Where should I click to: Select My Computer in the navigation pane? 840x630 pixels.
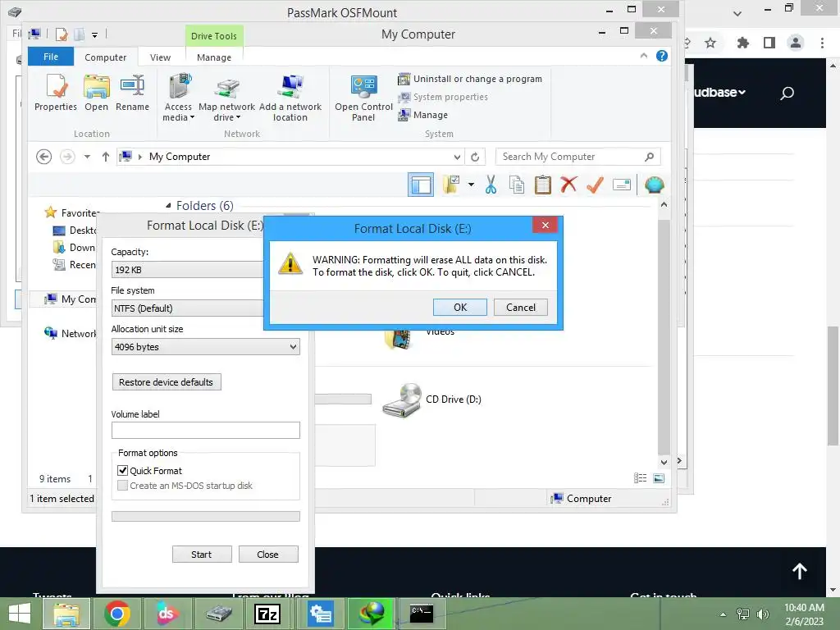70,299
